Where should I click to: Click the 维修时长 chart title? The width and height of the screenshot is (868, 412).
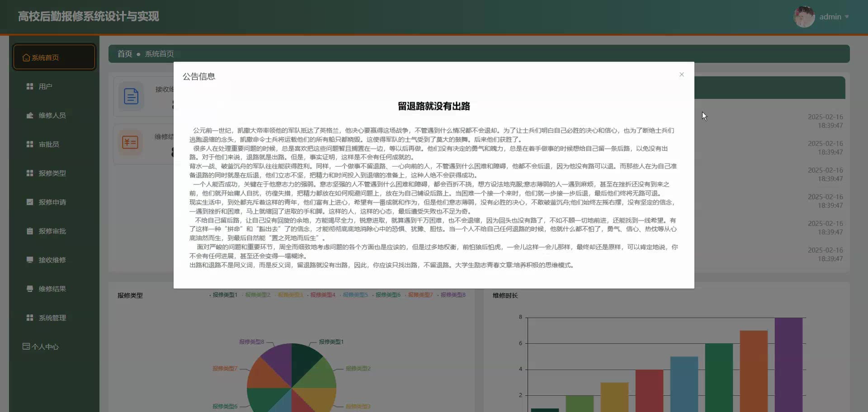(x=505, y=295)
